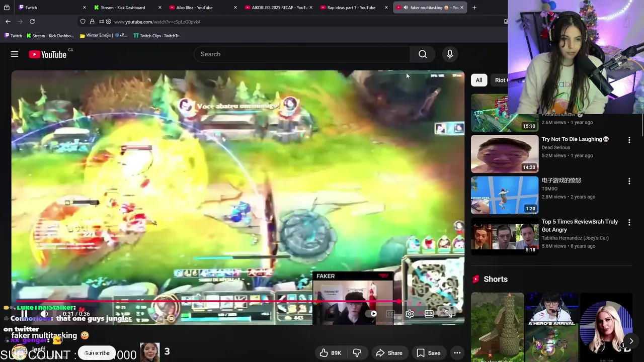The image size is (644, 362).
Task: Start voice search with the microphone
Action: [450, 54]
